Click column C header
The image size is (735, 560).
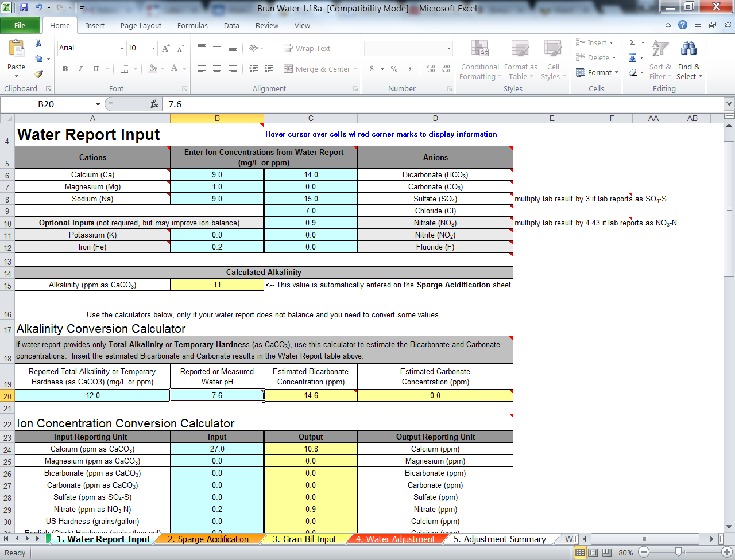311,118
